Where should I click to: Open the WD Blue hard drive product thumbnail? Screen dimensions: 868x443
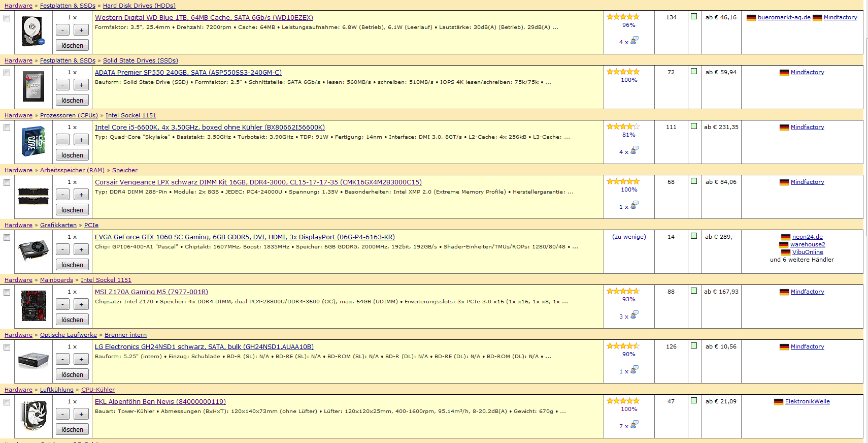pos(33,31)
